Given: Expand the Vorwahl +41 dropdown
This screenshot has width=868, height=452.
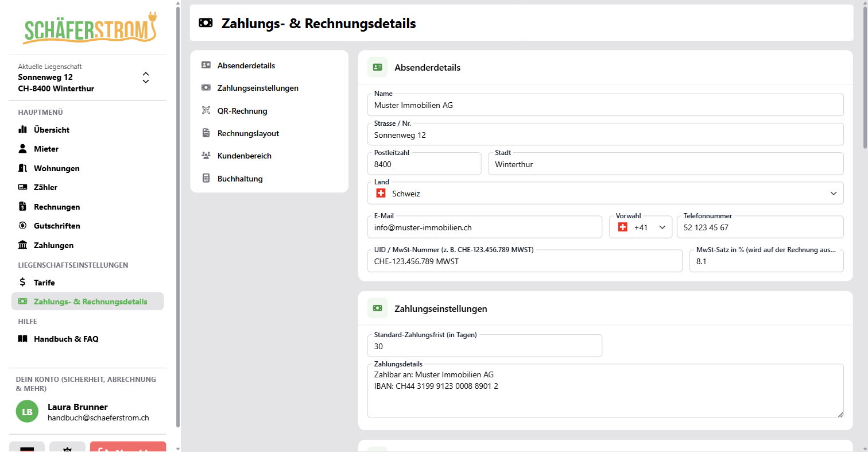Looking at the screenshot, I should tap(641, 227).
